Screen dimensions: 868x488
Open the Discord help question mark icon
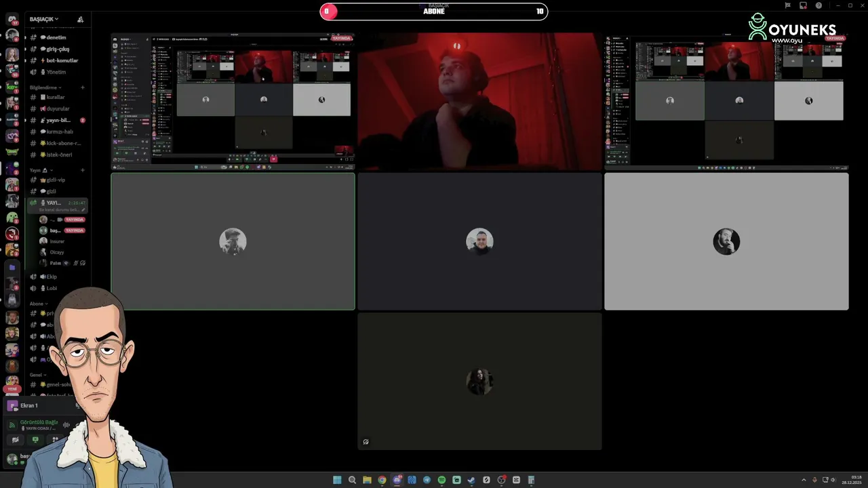(818, 5)
